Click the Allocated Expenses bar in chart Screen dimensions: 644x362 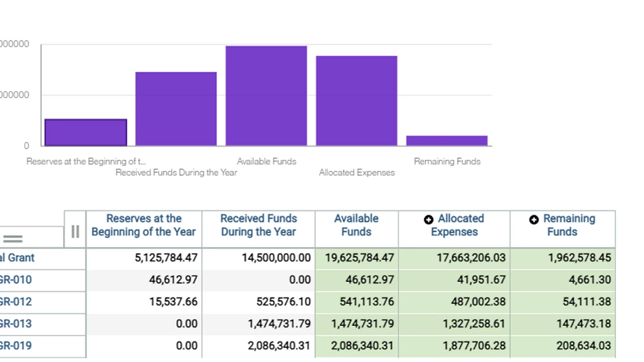tap(357, 101)
